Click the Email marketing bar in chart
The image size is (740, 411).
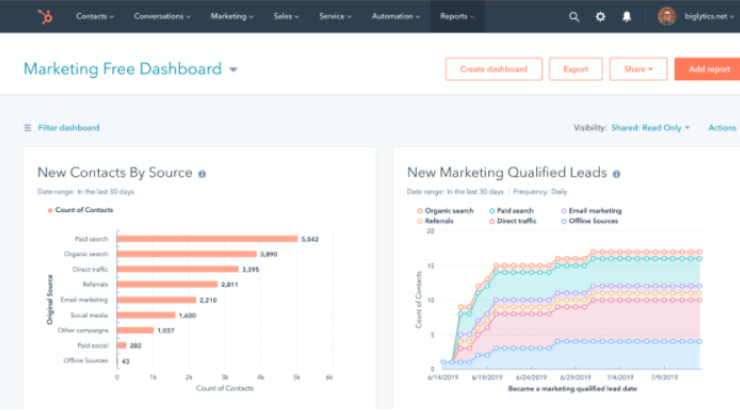tap(157, 300)
